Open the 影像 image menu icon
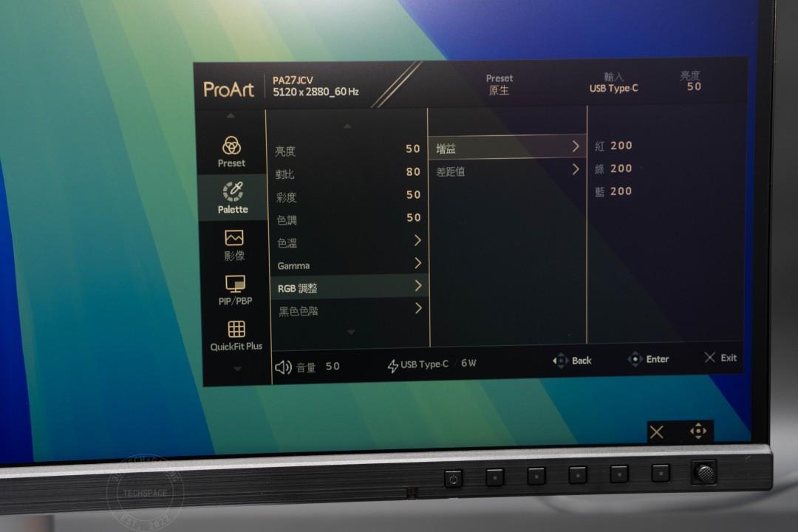This screenshot has width=798, height=532. click(233, 238)
